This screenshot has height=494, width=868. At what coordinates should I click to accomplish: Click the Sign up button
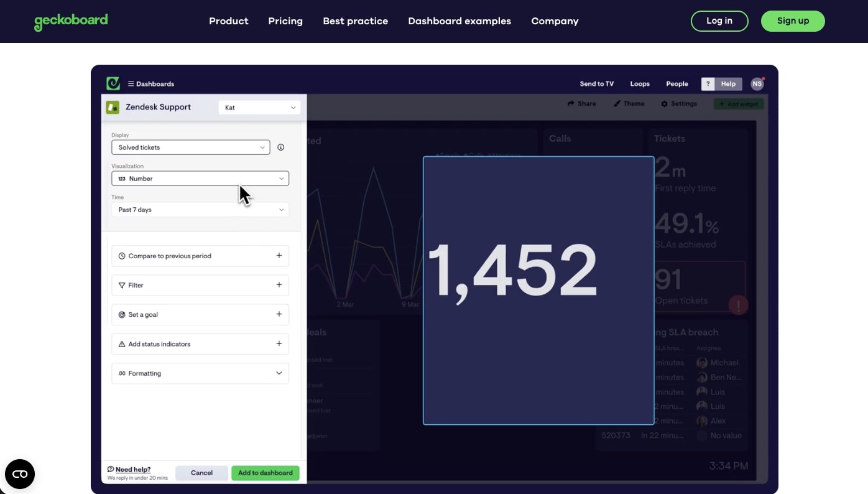point(793,21)
